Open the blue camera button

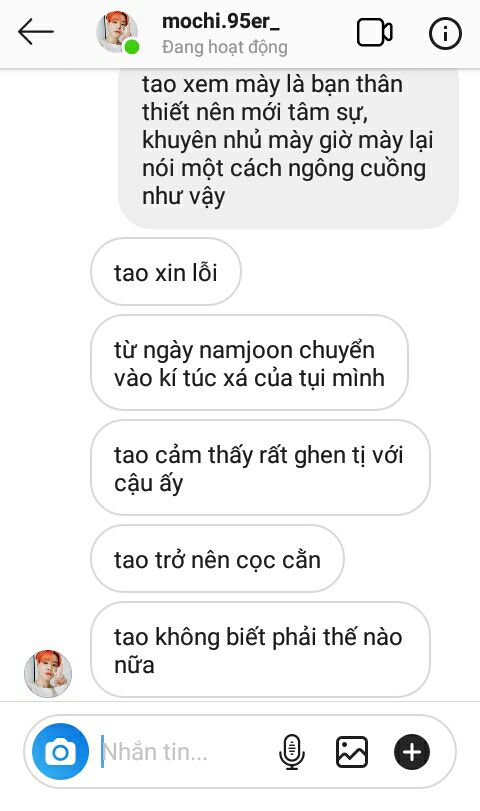coord(61,752)
